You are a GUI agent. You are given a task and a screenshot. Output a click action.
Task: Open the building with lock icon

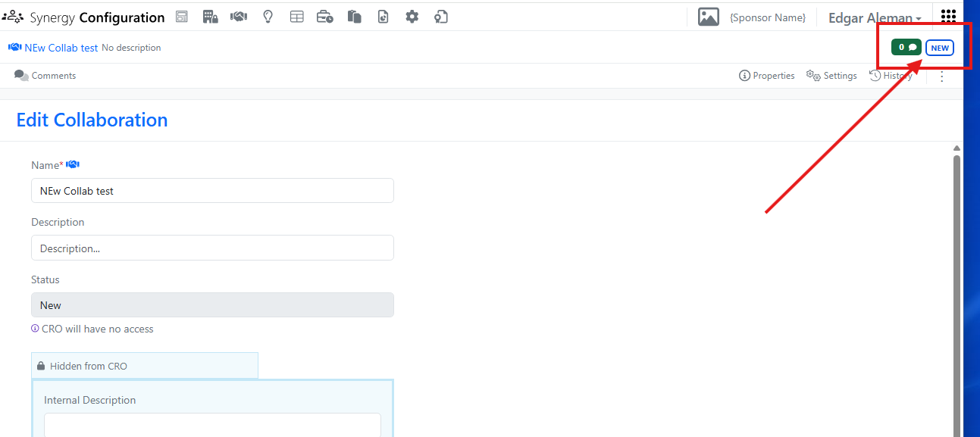[x=211, y=17]
